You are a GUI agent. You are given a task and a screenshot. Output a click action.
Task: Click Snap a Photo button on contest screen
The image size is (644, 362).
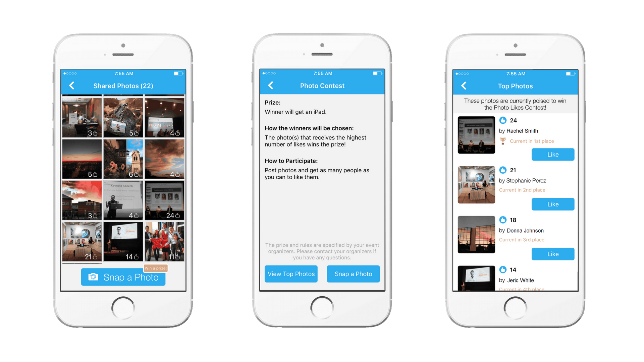point(353,274)
